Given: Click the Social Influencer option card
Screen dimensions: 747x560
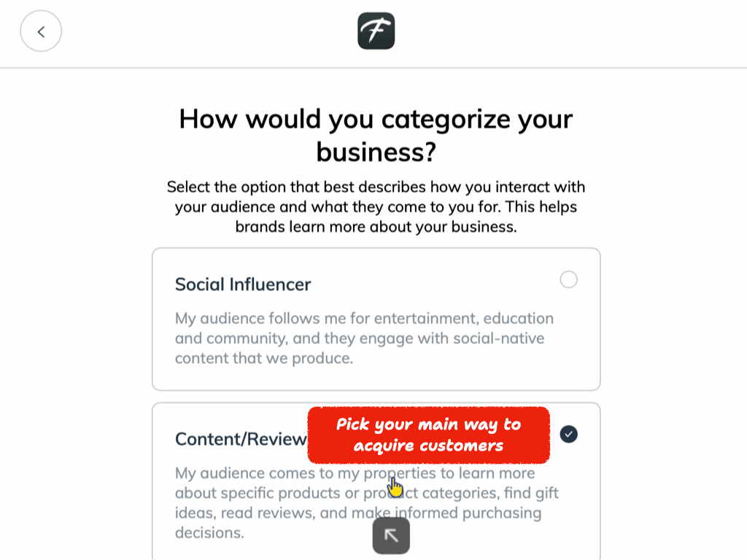Looking at the screenshot, I should pyautogui.click(x=376, y=319).
